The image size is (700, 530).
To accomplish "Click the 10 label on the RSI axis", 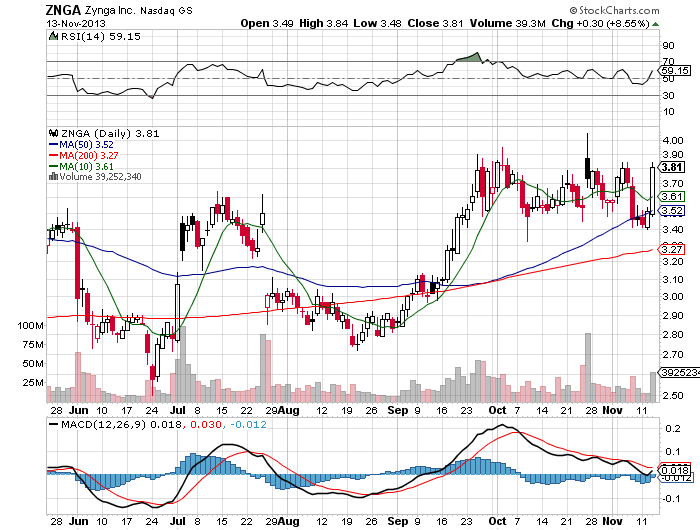I will (668, 112).
